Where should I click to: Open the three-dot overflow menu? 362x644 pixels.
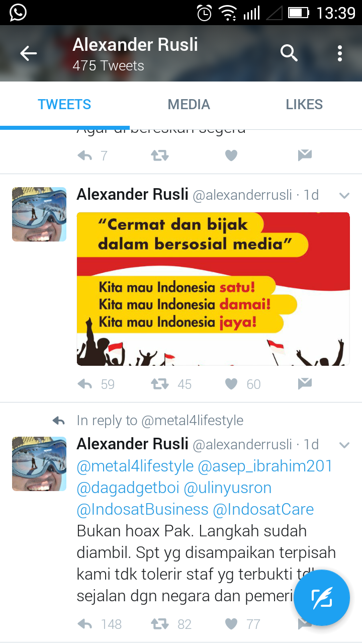[x=340, y=53]
